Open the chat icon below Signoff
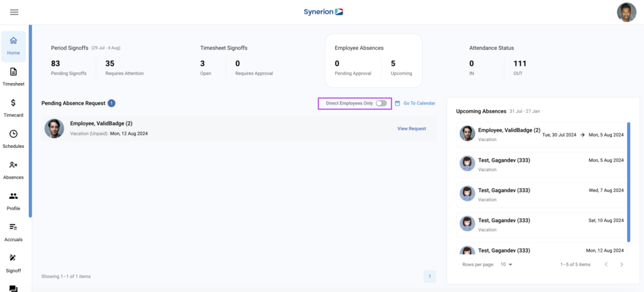Image resolution: width=644 pixels, height=292 pixels. pos(14,288)
